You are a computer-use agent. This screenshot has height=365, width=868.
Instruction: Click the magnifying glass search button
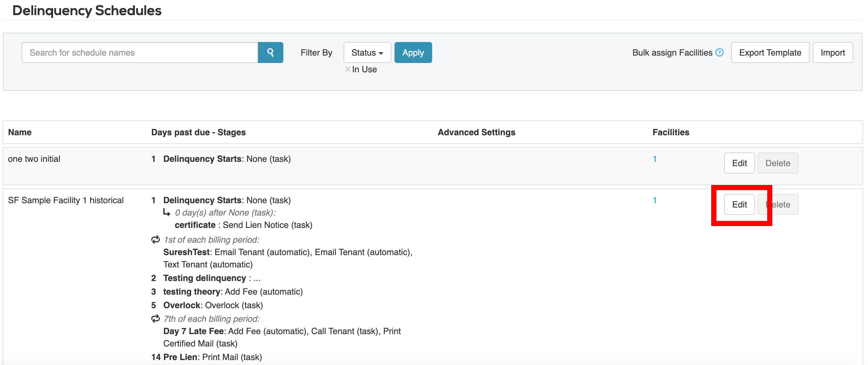(270, 52)
